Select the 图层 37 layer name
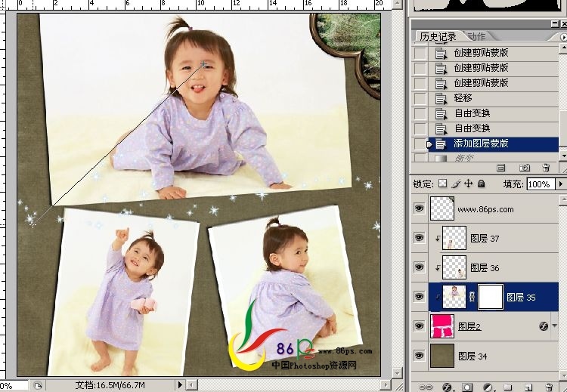This screenshot has height=392, width=567. pos(485,238)
